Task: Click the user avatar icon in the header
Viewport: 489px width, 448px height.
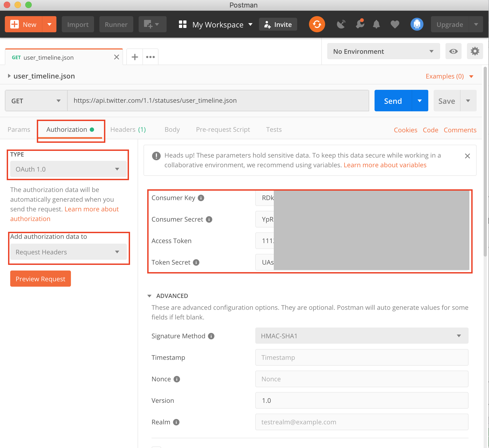Action: [417, 24]
